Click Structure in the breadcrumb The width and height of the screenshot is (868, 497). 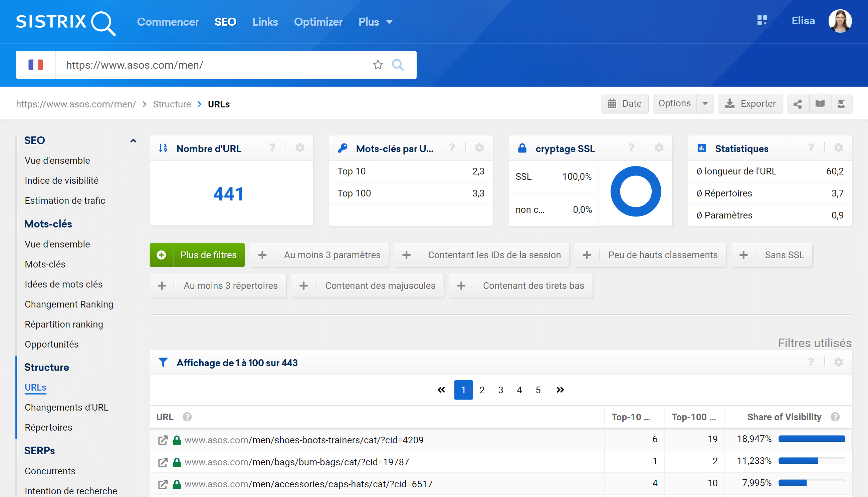172,104
